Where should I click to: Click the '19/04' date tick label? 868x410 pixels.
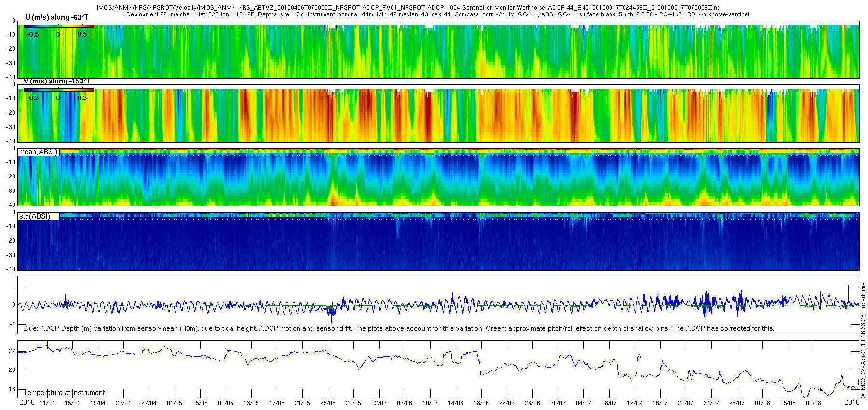[x=98, y=403]
